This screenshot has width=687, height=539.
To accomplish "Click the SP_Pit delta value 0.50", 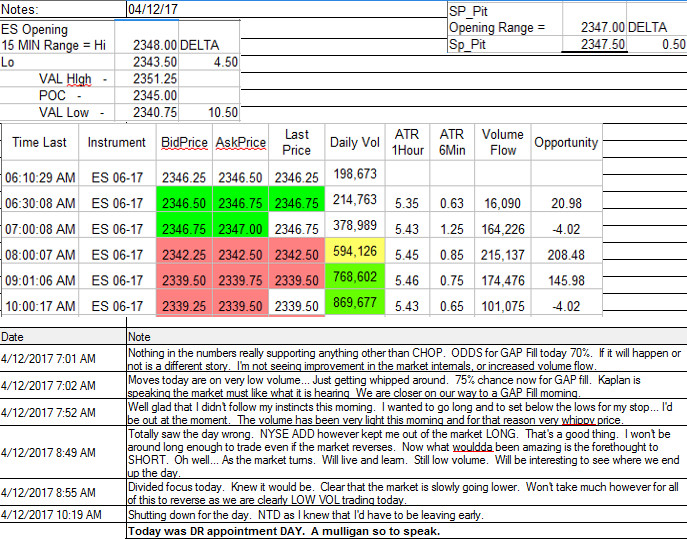I will click(657, 44).
